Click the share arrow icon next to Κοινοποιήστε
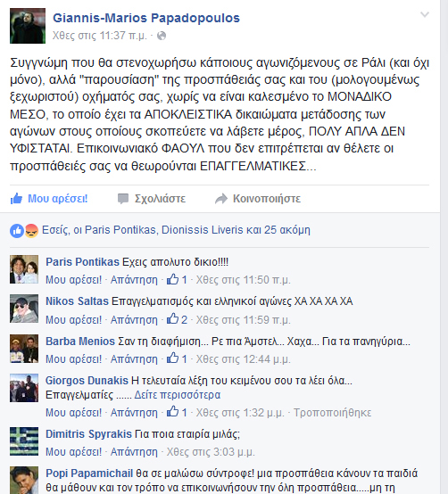This screenshot has width=448, height=494. click(221, 199)
